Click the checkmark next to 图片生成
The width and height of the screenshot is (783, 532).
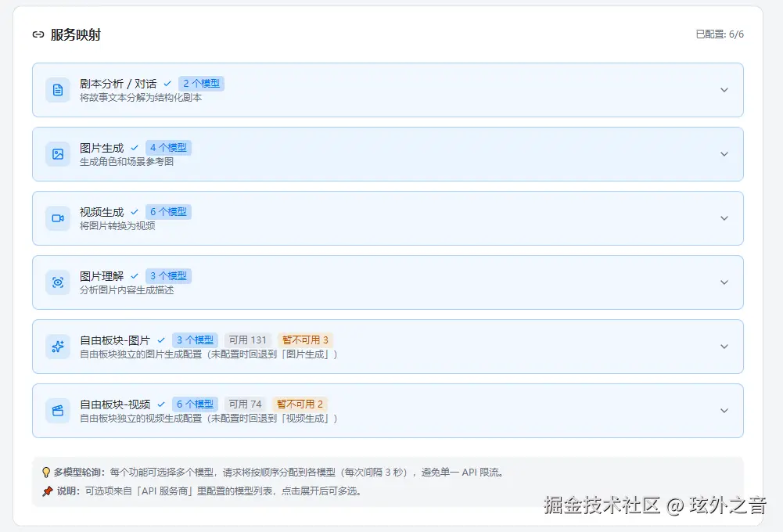coord(135,147)
